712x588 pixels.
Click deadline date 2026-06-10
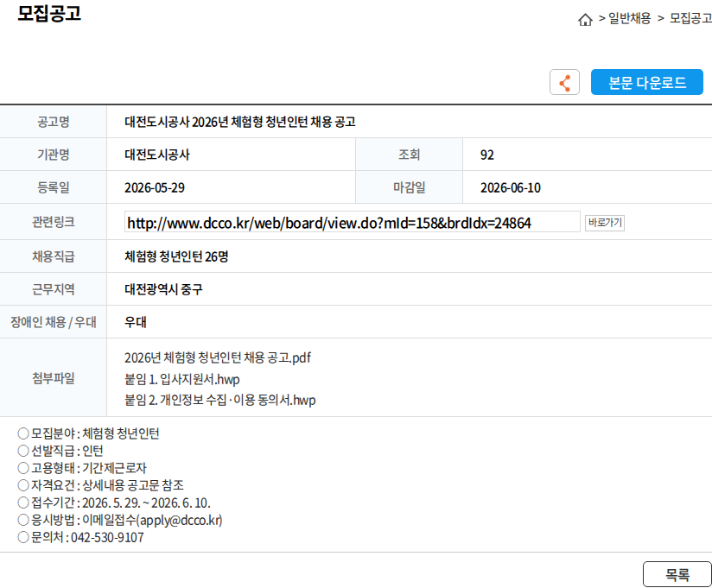[x=511, y=188]
